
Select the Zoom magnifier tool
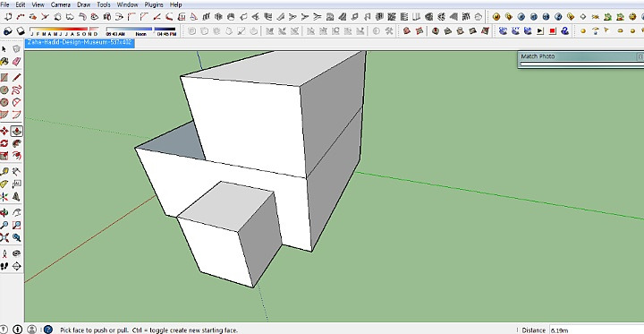pos(4,225)
